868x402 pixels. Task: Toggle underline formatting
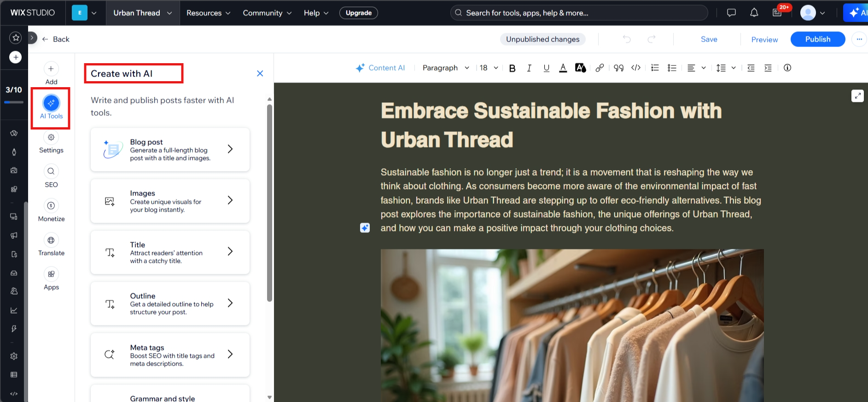point(546,68)
